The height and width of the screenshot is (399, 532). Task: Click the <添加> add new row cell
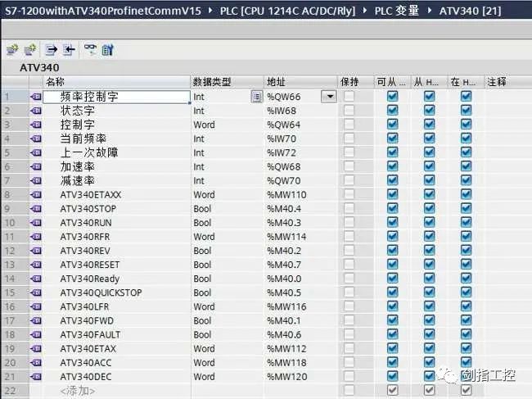point(78,391)
